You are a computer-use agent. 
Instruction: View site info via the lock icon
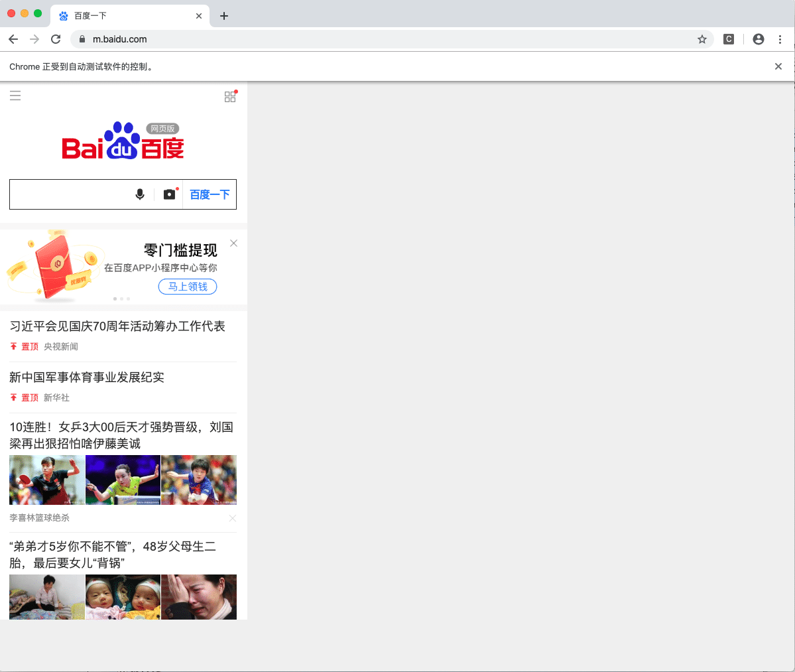coord(82,39)
